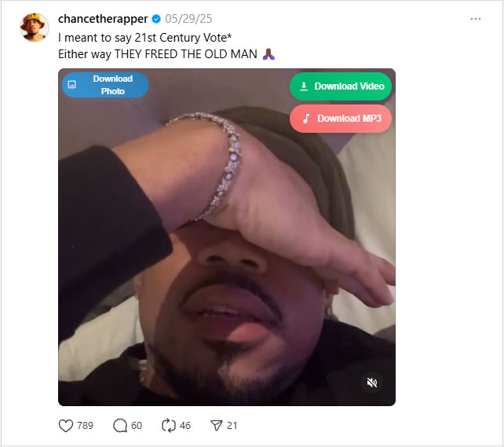Open the post via the 05/29/25 date

tap(188, 19)
